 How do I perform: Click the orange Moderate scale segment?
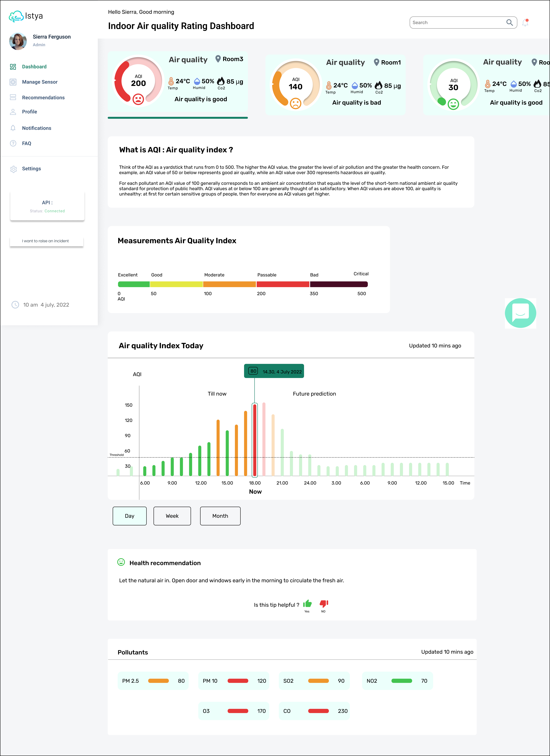[x=229, y=284]
